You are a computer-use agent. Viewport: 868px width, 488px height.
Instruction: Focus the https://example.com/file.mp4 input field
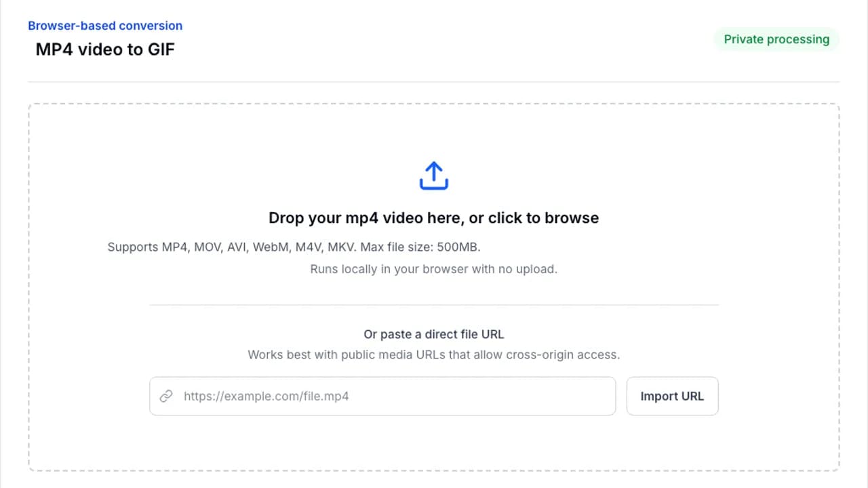tap(382, 396)
